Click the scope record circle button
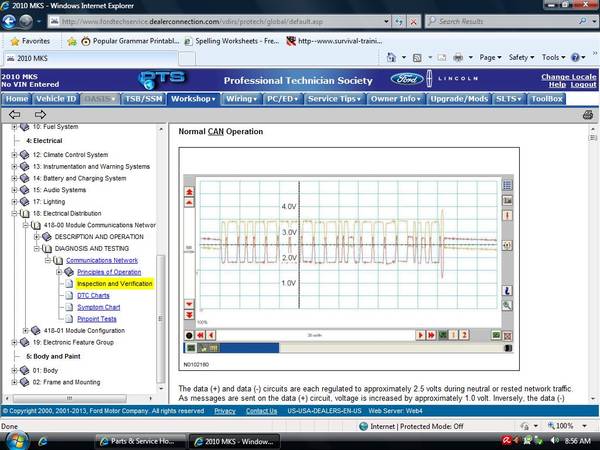 189,336
